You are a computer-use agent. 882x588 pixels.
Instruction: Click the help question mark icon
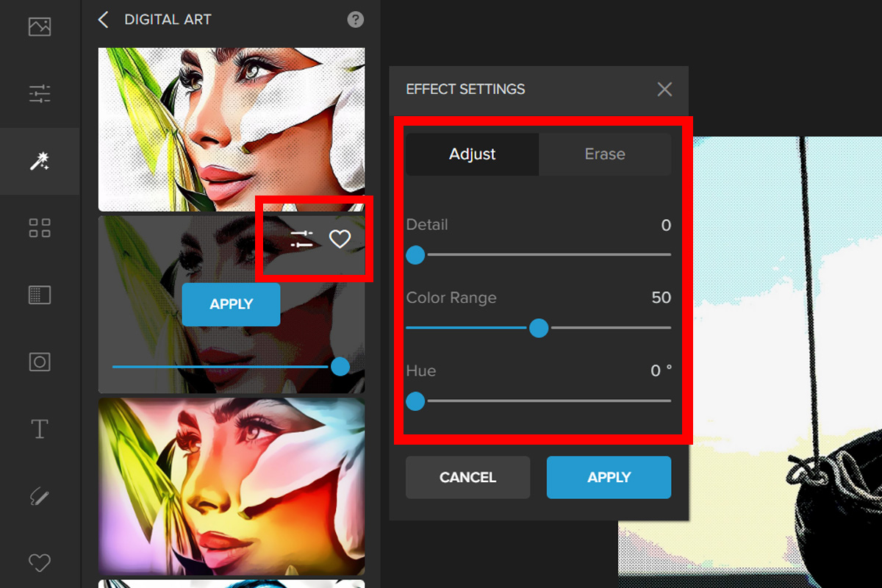pos(356,20)
